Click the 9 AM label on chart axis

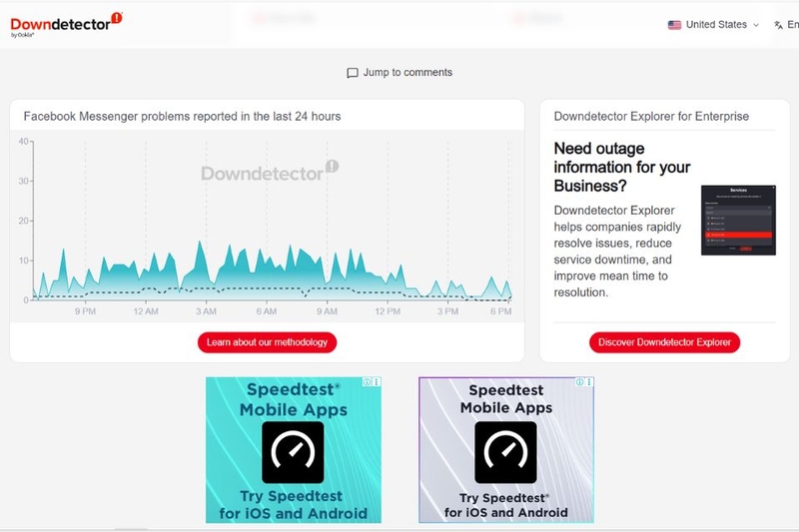point(327,311)
